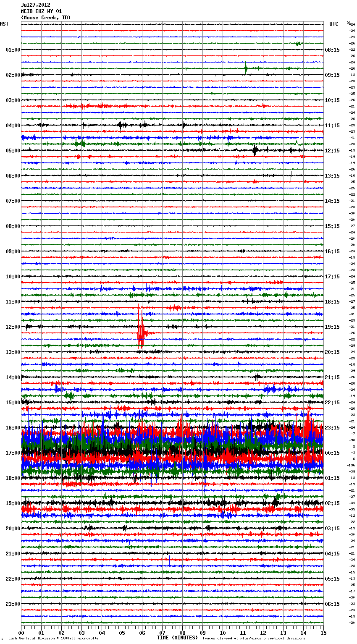Click the UTC axis header
The image size is (357, 644).
(333, 24)
